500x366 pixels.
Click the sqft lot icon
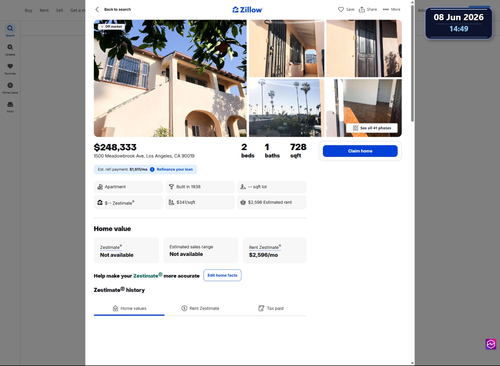click(x=243, y=187)
